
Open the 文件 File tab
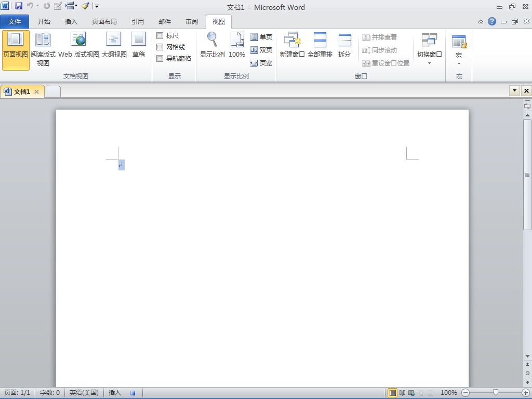pos(15,22)
